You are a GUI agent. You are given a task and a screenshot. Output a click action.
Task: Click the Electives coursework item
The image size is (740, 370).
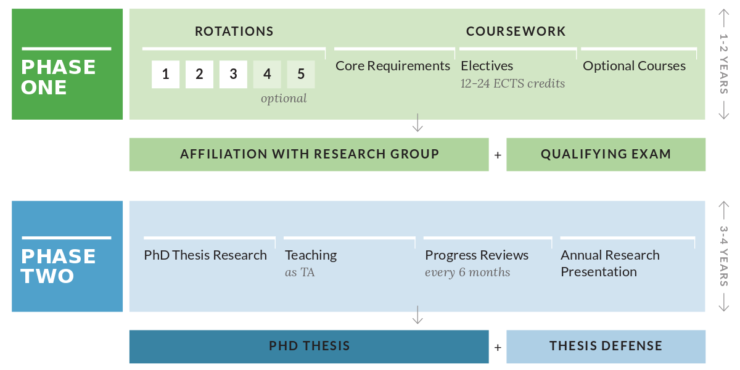[x=487, y=66]
